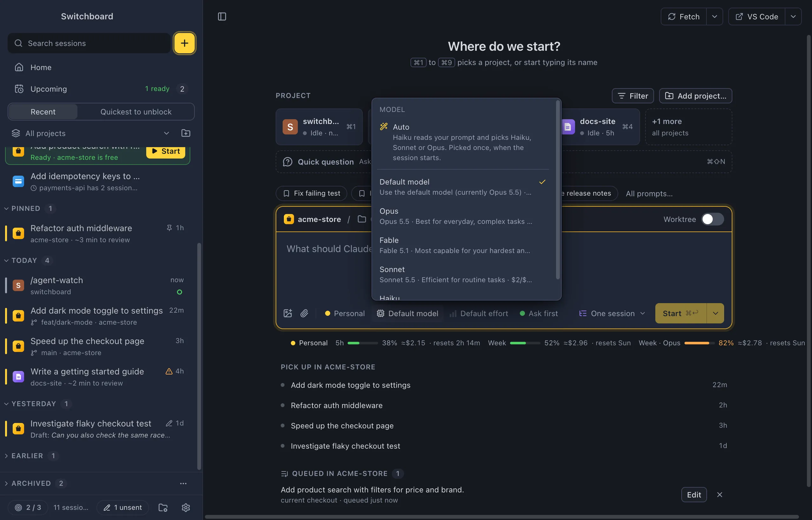The image size is (812, 520).
Task: Toggle the Worktree switch
Action: click(712, 219)
